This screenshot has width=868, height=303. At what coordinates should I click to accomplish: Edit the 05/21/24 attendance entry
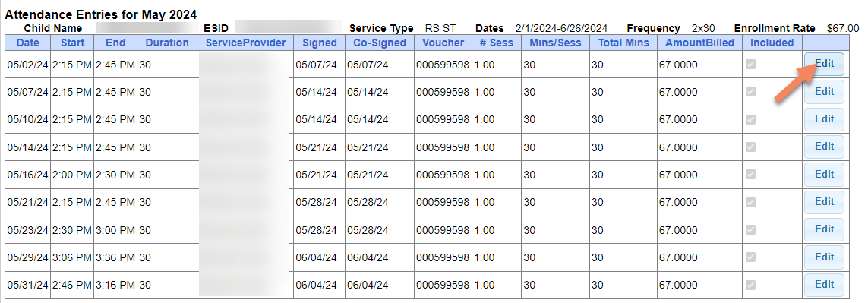(x=824, y=202)
